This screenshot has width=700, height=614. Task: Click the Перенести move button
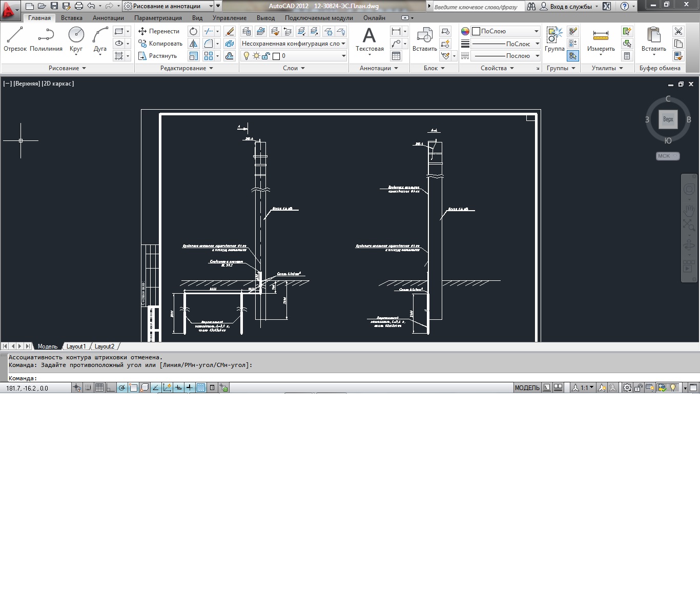[159, 31]
